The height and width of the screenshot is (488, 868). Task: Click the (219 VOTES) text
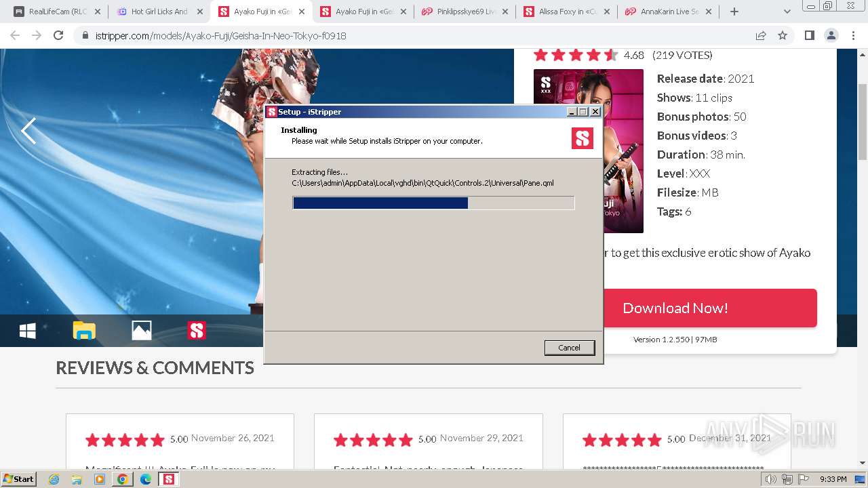682,55
